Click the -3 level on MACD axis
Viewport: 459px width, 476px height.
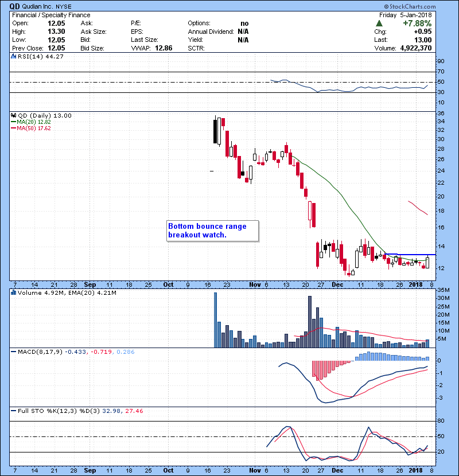pos(440,397)
